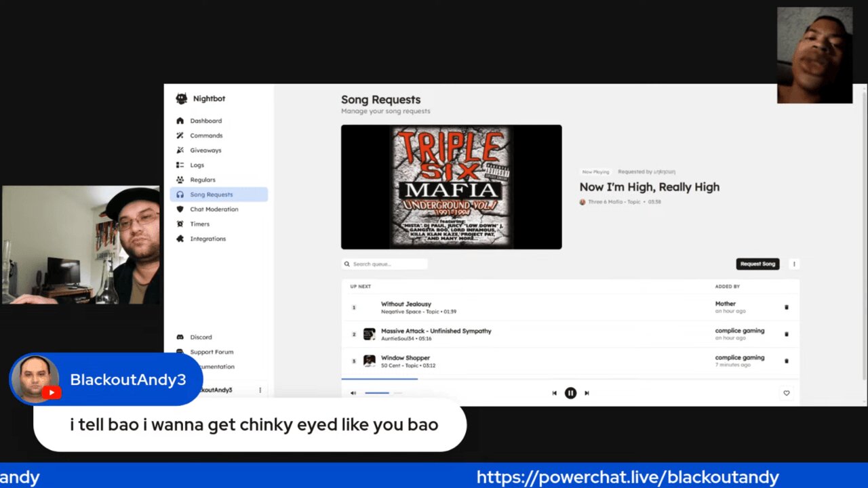Viewport: 868px width, 488px height.
Task: Open Chat Moderation settings
Action: pos(214,209)
